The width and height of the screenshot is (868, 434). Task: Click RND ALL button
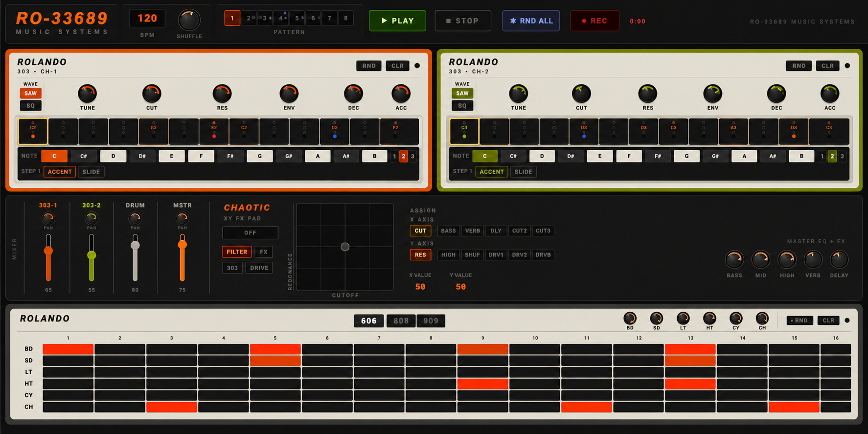[x=531, y=21]
